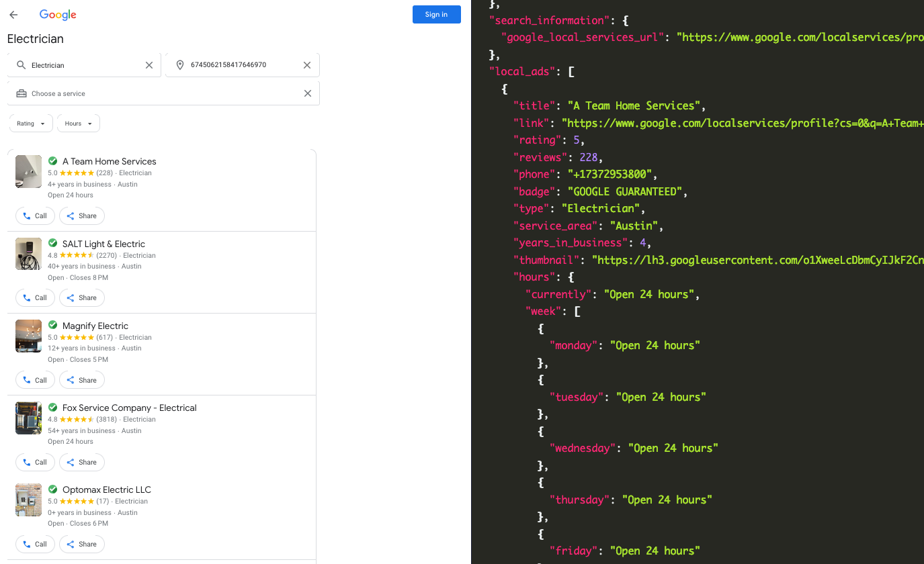
Task: Open A Team Home Services title
Action: [110, 161]
